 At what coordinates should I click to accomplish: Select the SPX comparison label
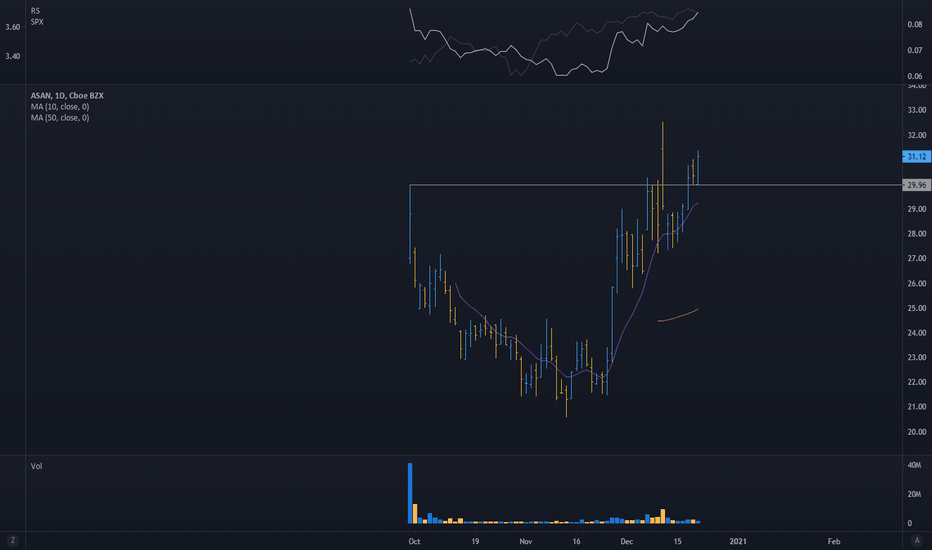click(x=37, y=21)
